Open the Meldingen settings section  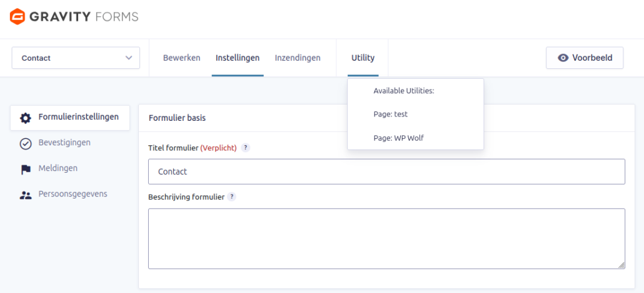coord(58,168)
